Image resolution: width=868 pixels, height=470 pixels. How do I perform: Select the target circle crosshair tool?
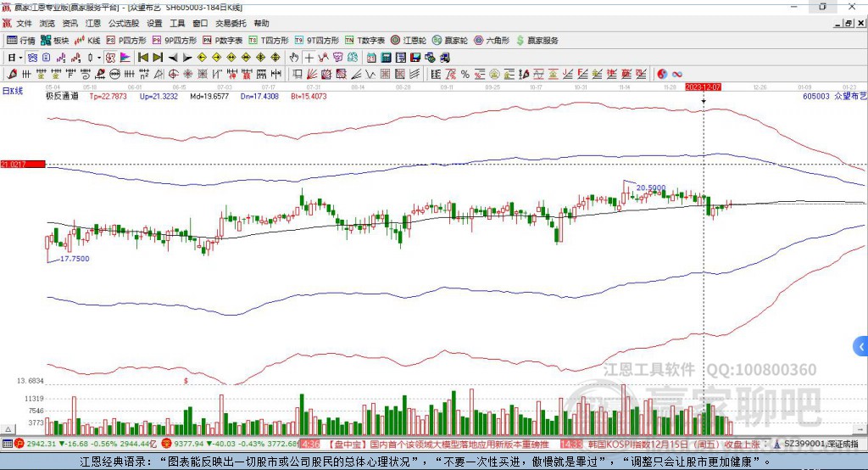coord(173,74)
